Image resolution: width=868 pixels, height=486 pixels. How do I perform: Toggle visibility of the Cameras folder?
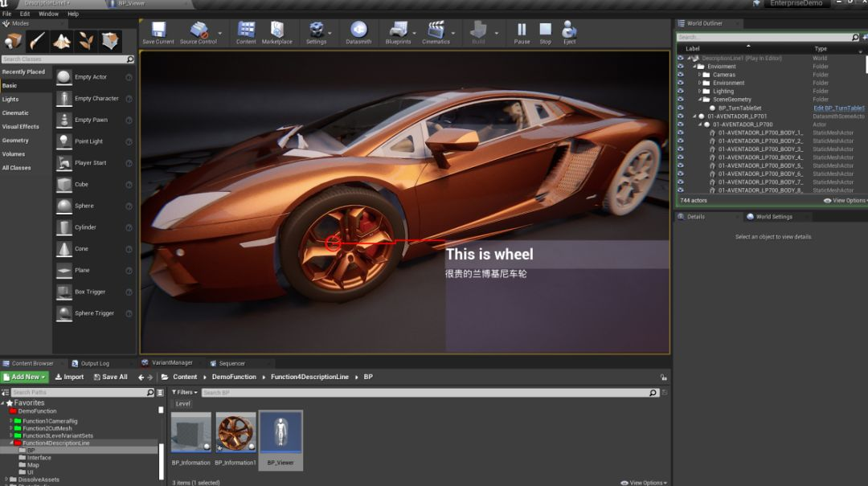click(680, 75)
